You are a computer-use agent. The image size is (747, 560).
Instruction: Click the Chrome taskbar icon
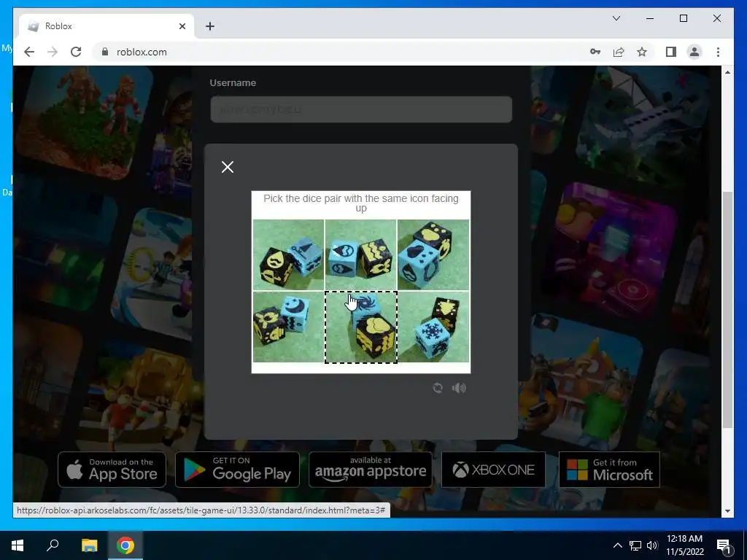point(125,545)
